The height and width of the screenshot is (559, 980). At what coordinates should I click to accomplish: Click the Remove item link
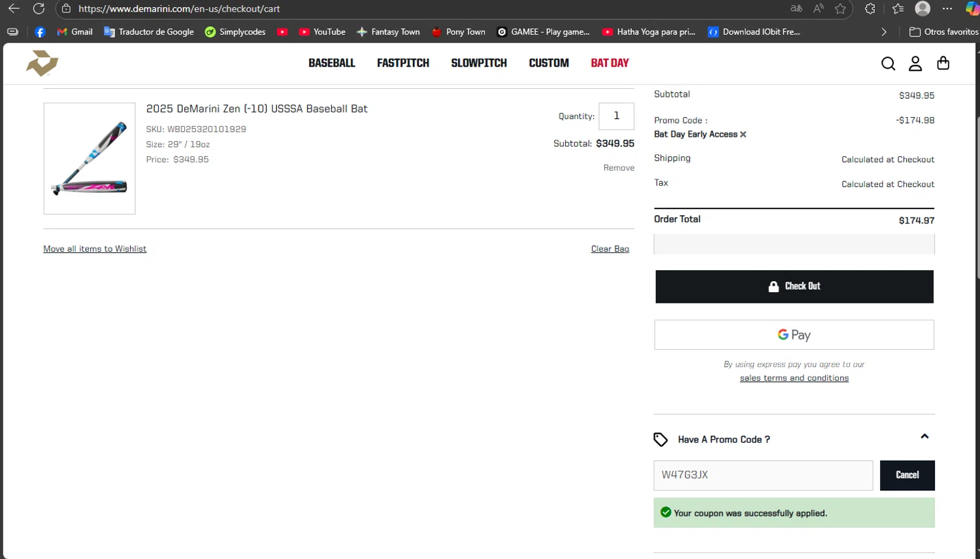point(619,168)
